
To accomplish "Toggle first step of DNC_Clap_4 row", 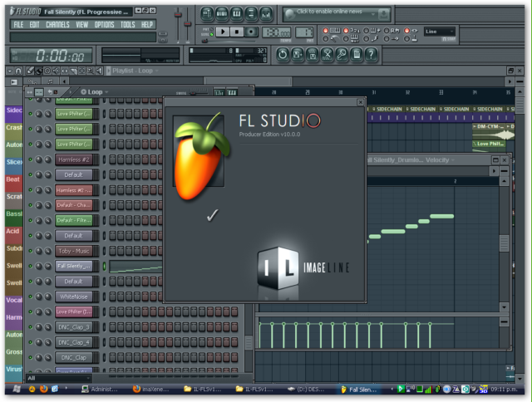I will click(112, 342).
